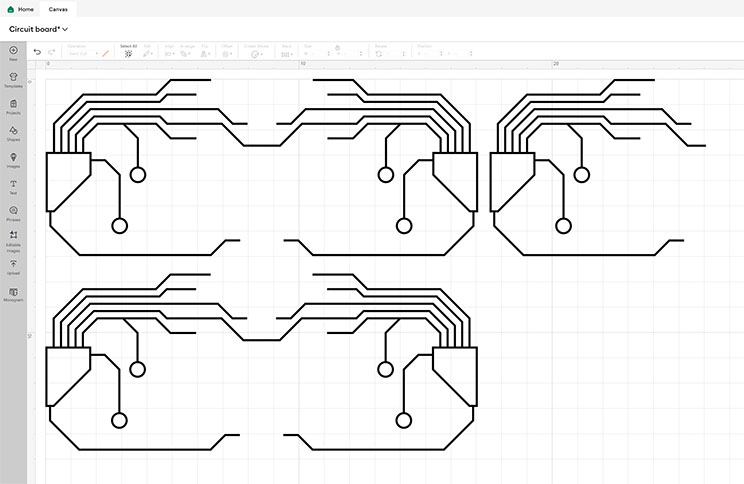744x484 pixels.
Task: Switch to the Home tab
Action: pyautogui.click(x=20, y=8)
